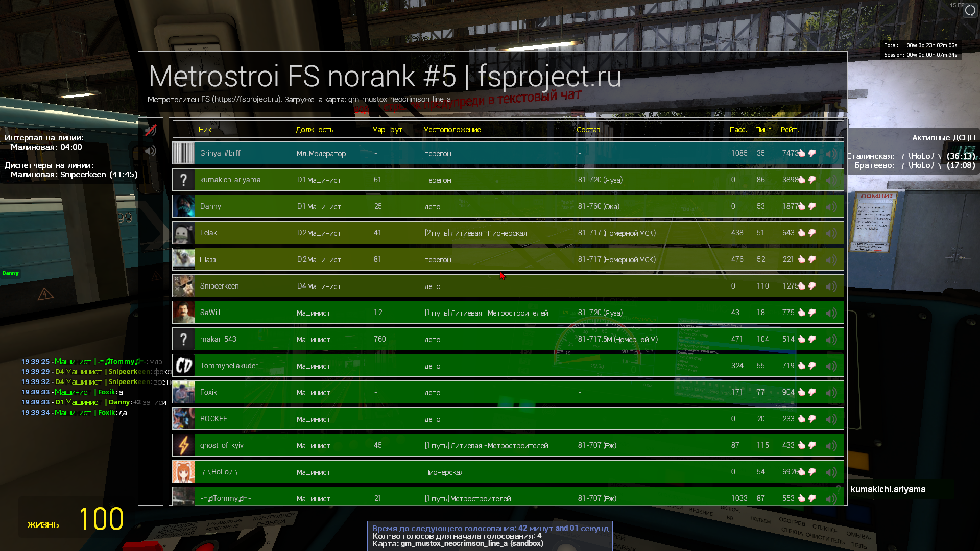980x551 pixels.
Task: Mute Tommyhellakuder's voice with speaker icon
Action: coord(831,366)
